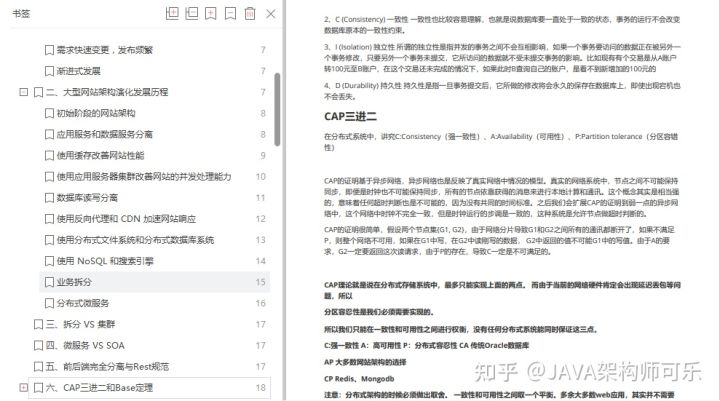The image size is (720, 401).
Task: Select the highlighted 业务拆分 bookmark
Action: pyautogui.click(x=155, y=282)
